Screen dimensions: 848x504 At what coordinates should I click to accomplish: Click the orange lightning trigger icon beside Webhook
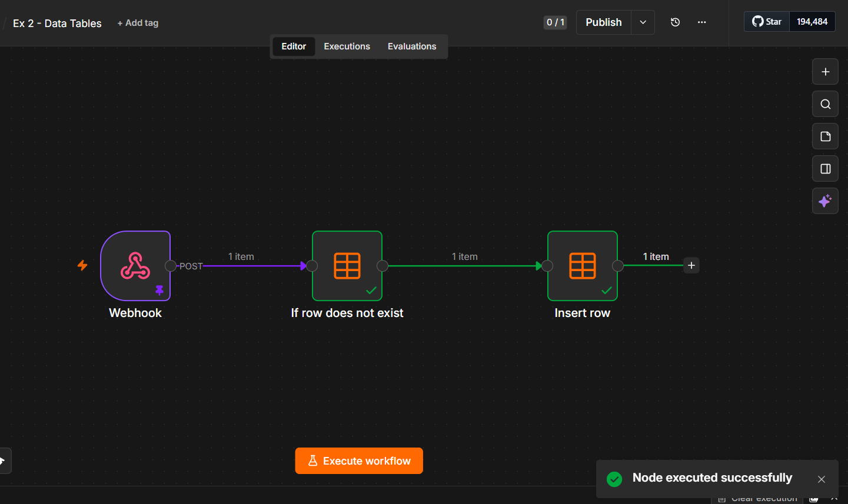tap(82, 265)
